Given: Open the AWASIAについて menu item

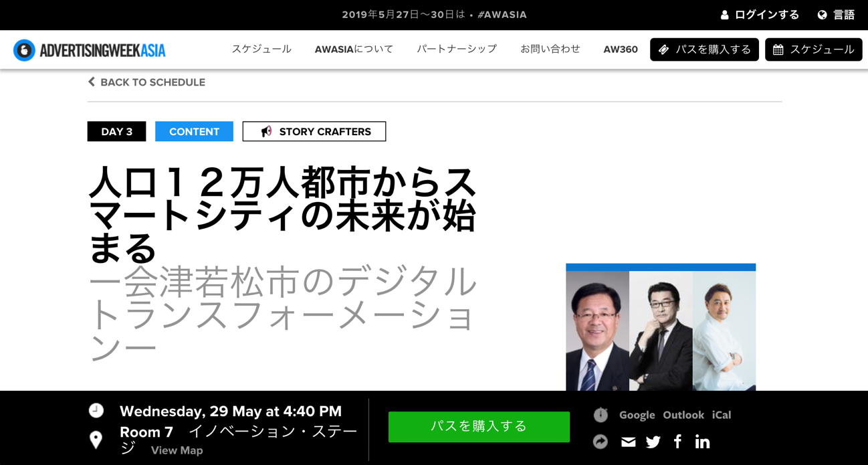Looking at the screenshot, I should click(x=354, y=50).
